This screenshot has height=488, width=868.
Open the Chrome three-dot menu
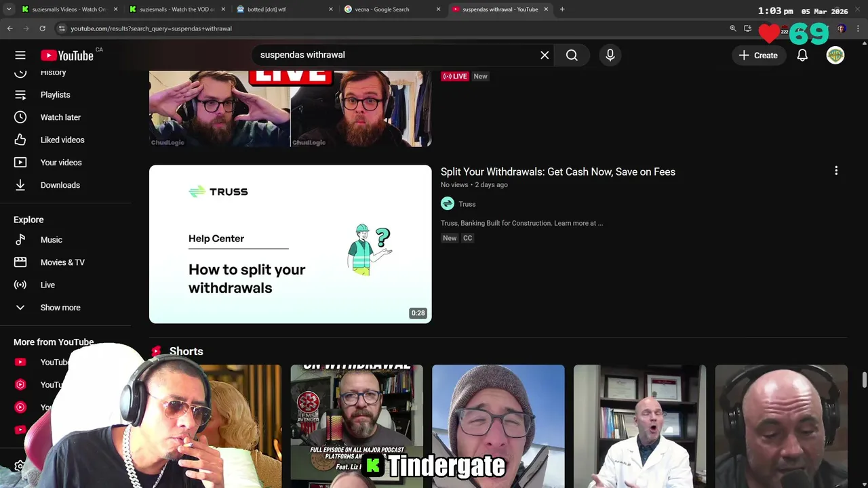(859, 28)
